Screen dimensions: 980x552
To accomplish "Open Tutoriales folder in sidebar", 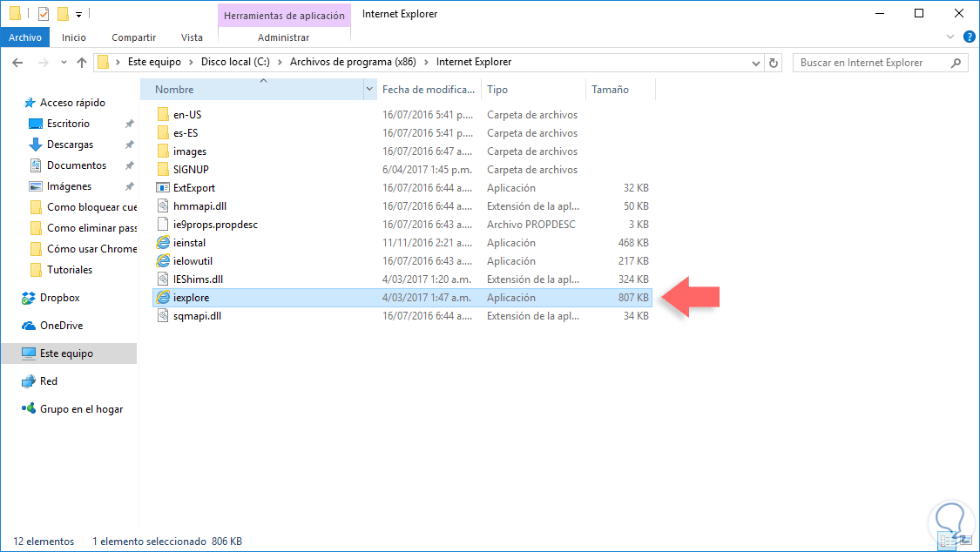I will (70, 270).
